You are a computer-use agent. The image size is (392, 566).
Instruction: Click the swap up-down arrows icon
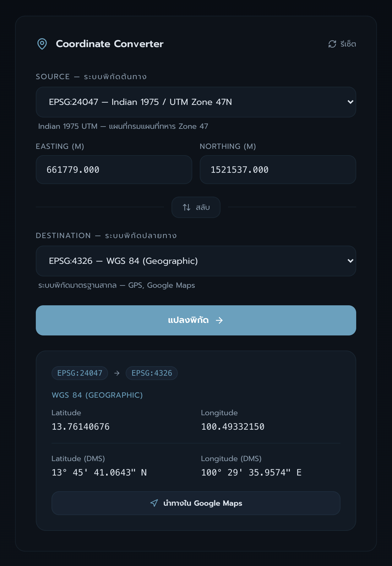(x=187, y=207)
